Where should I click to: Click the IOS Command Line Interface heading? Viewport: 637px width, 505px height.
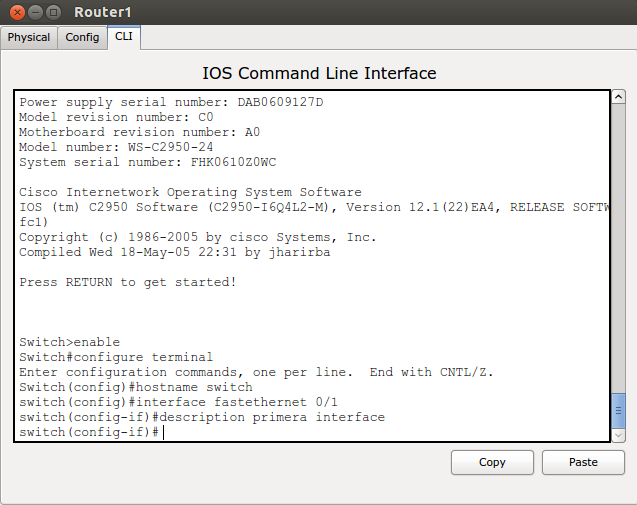[319, 73]
